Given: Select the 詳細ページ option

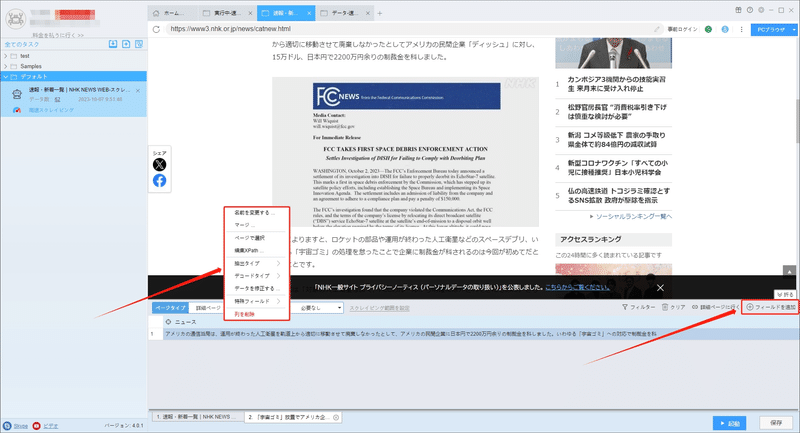Looking at the screenshot, I should 208,308.
